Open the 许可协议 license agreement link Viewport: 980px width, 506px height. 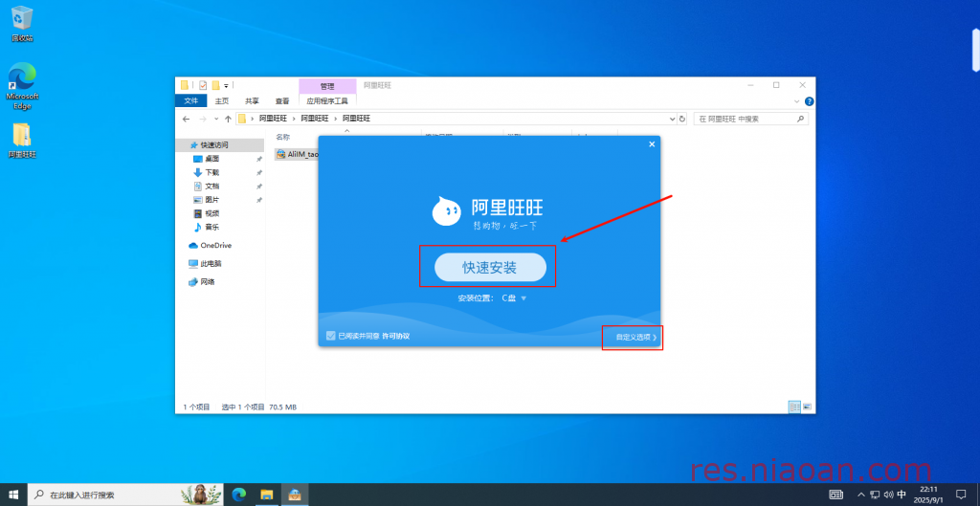click(395, 336)
